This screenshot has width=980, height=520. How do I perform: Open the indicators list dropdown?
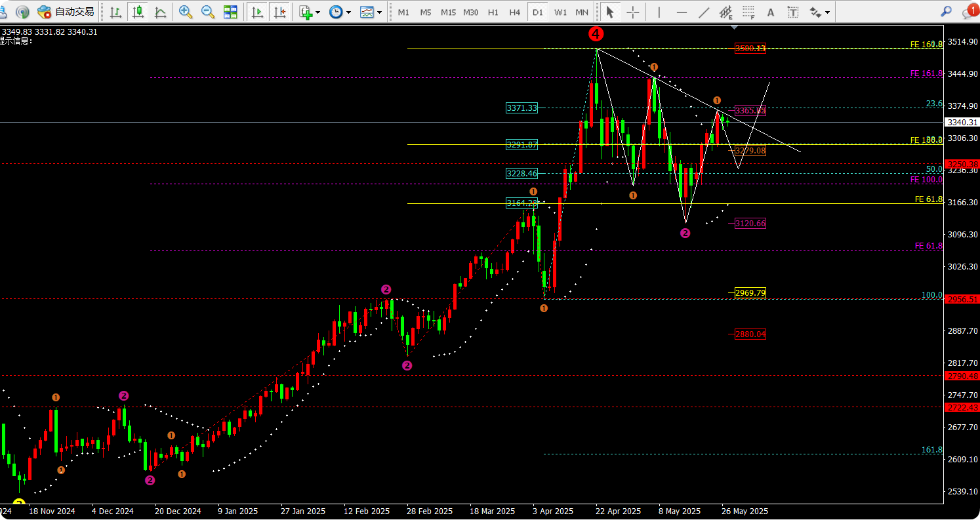[x=309, y=12]
